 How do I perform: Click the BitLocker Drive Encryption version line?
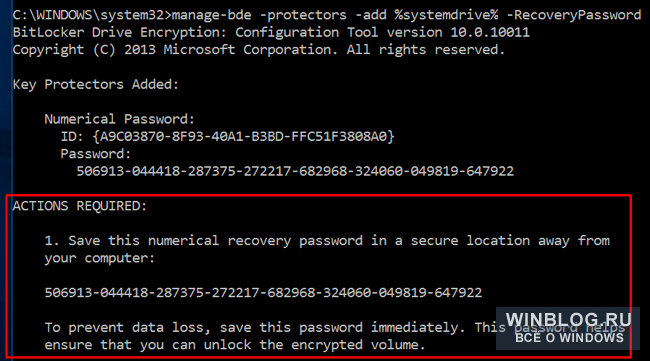click(271, 32)
